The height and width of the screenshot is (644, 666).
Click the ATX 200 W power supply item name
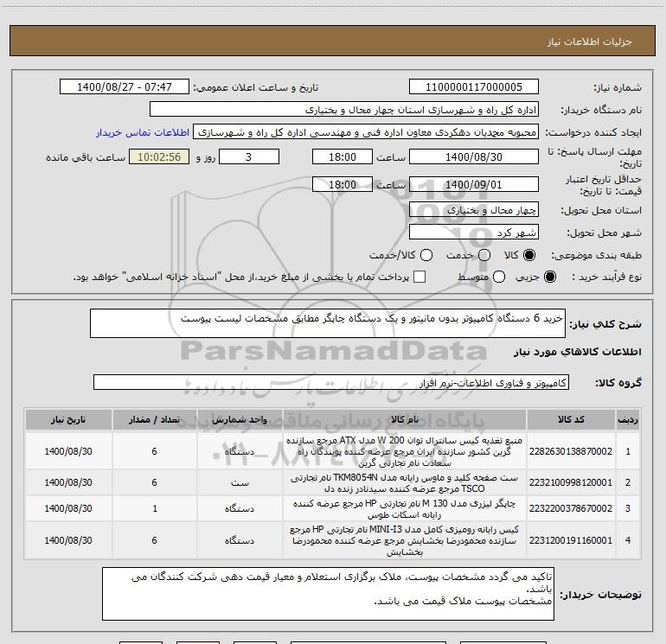[405, 451]
